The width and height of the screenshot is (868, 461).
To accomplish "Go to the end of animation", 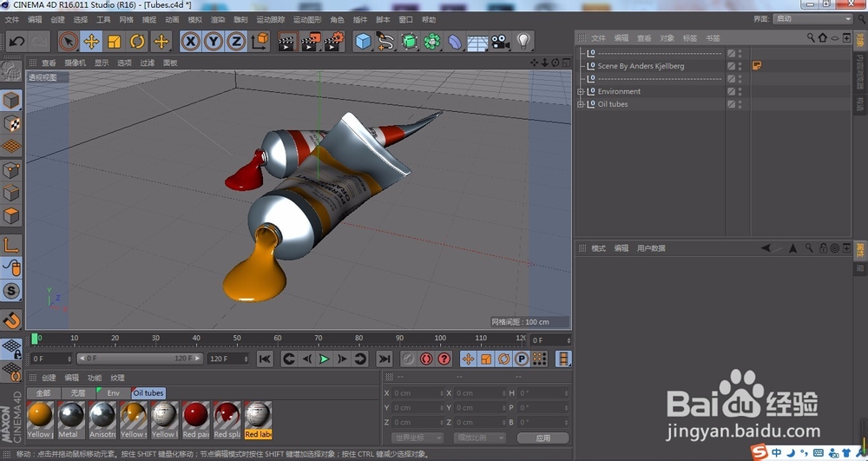I will point(385,359).
